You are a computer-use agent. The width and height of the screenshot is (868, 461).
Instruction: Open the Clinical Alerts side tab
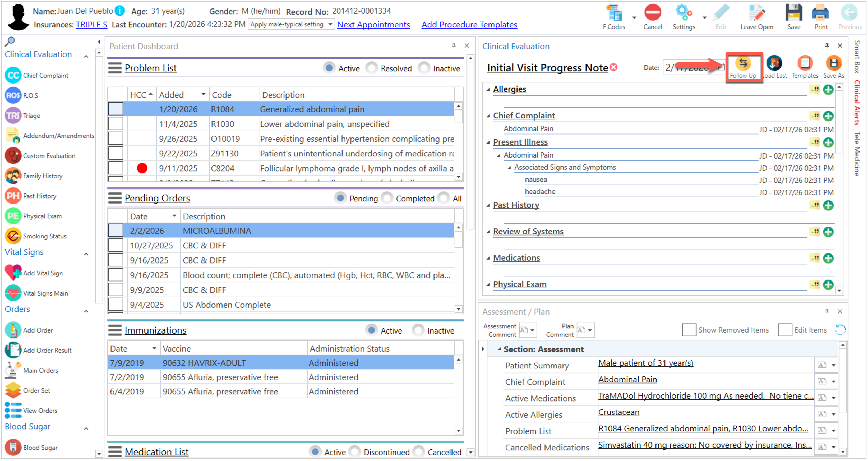857,103
